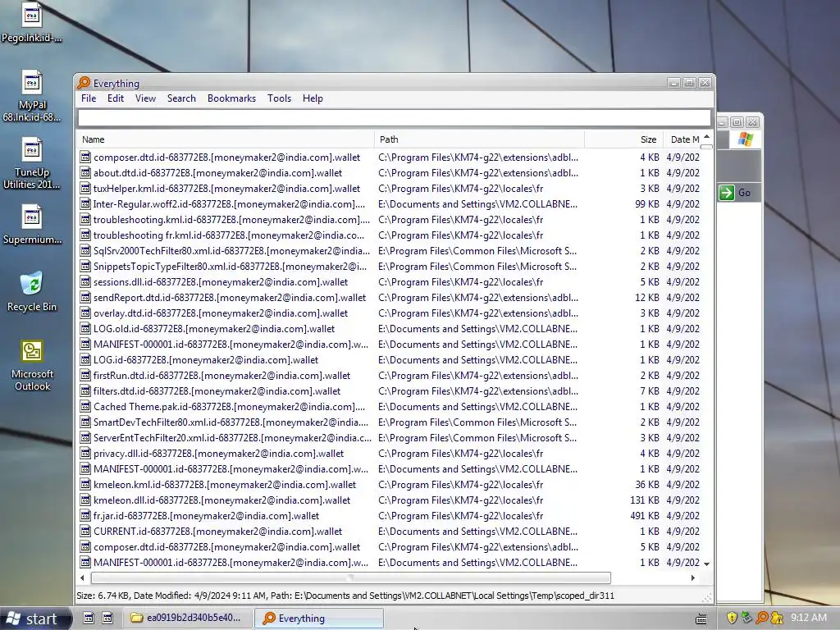Select the Inter-Regular.woff2 file icon
840x630 pixels.
[x=85, y=204]
